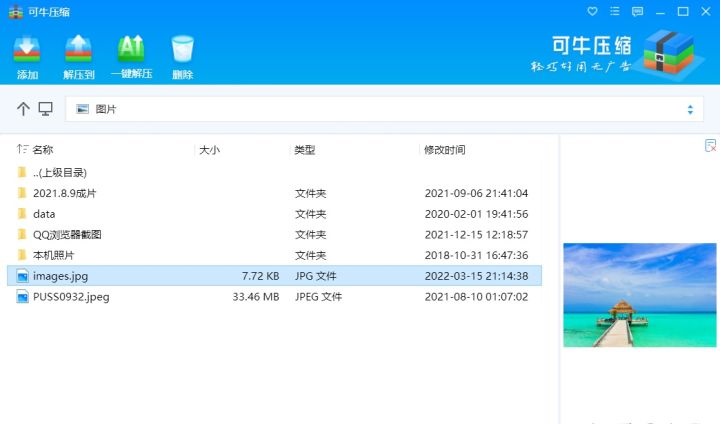The image size is (721, 424).
Task: Click the 删除 (Delete) trash icon
Action: (183, 48)
